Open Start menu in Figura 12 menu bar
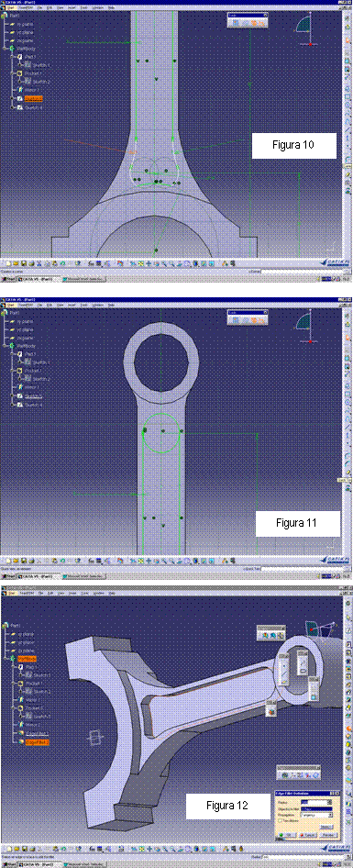 tap(12, 593)
